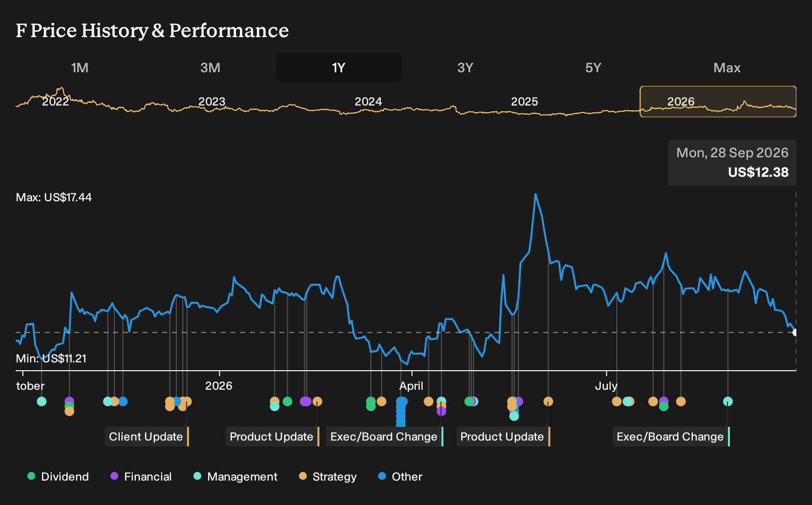Toggle the Financial legend filter
The image size is (812, 505).
tap(141, 476)
